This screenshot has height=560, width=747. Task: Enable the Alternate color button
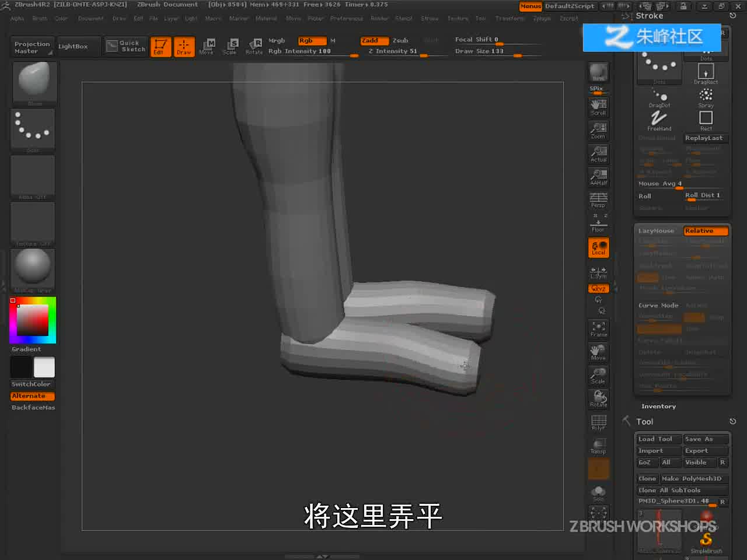(x=33, y=395)
